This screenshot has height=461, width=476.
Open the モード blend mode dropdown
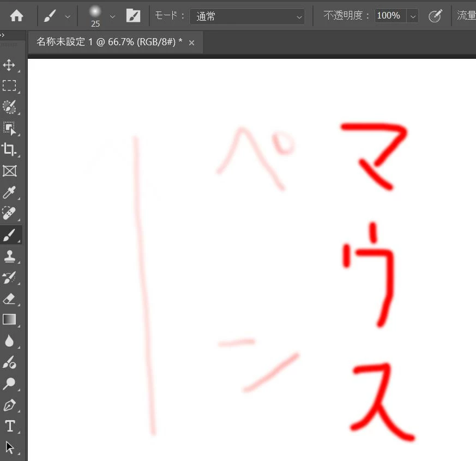pos(247,16)
